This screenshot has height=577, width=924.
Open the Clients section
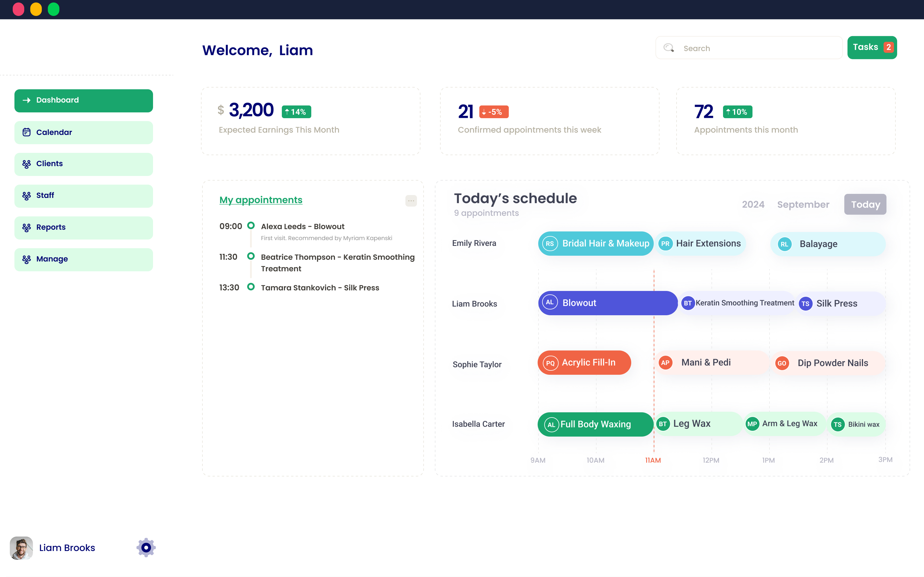click(83, 164)
